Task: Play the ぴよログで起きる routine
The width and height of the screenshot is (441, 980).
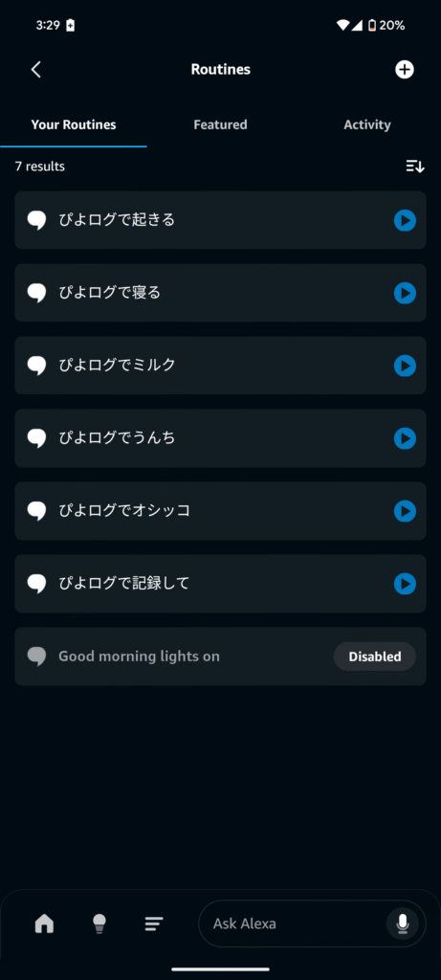Action: pyautogui.click(x=405, y=220)
